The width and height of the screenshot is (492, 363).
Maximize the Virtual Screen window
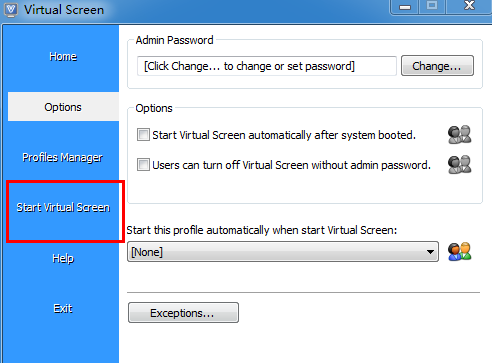[x=432, y=6]
